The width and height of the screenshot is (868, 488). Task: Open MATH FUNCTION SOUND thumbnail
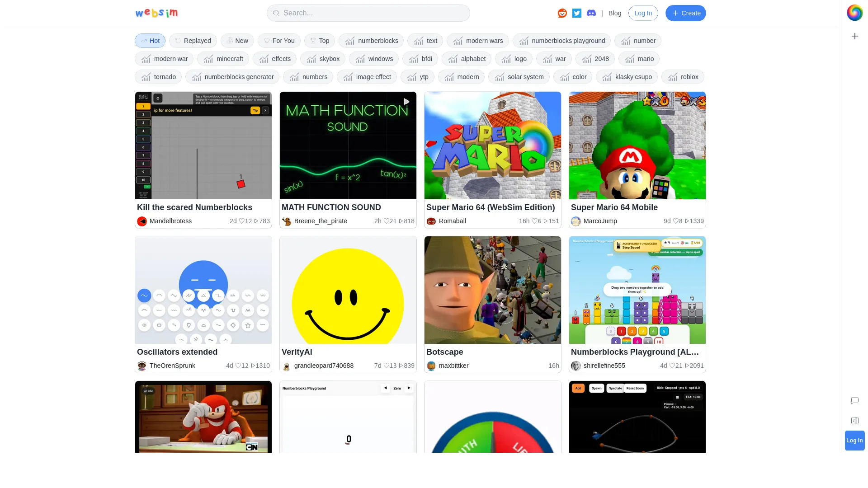(x=348, y=145)
